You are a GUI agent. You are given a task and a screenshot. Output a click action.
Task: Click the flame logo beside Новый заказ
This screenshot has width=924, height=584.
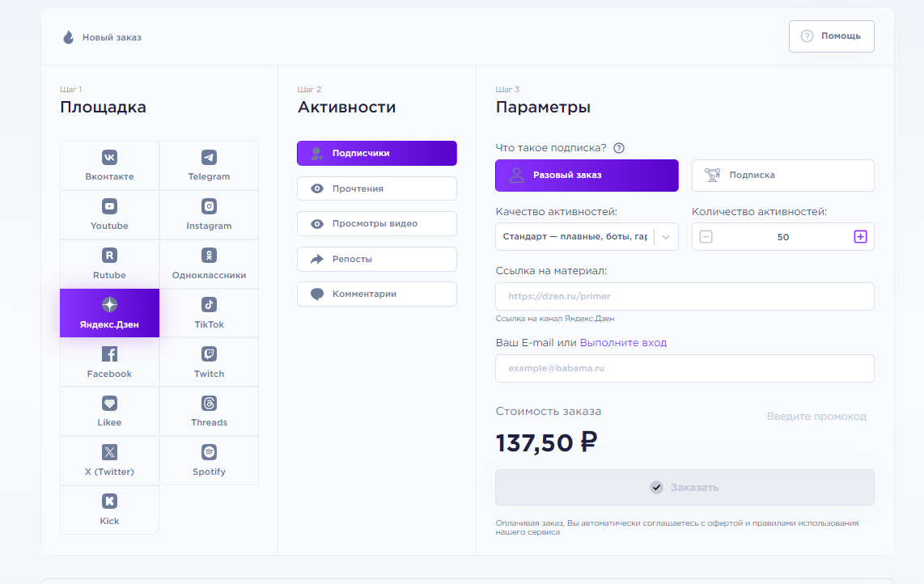click(x=68, y=37)
